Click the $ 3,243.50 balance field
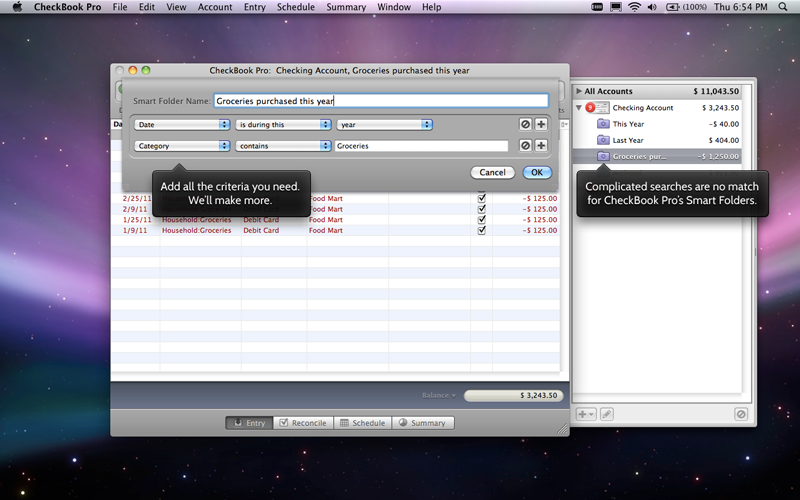This screenshot has width=800, height=500. [x=513, y=395]
